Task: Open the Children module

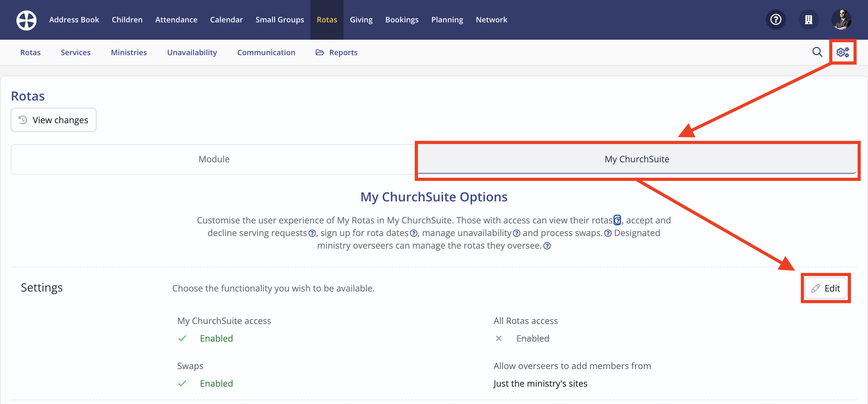Action: [x=127, y=20]
